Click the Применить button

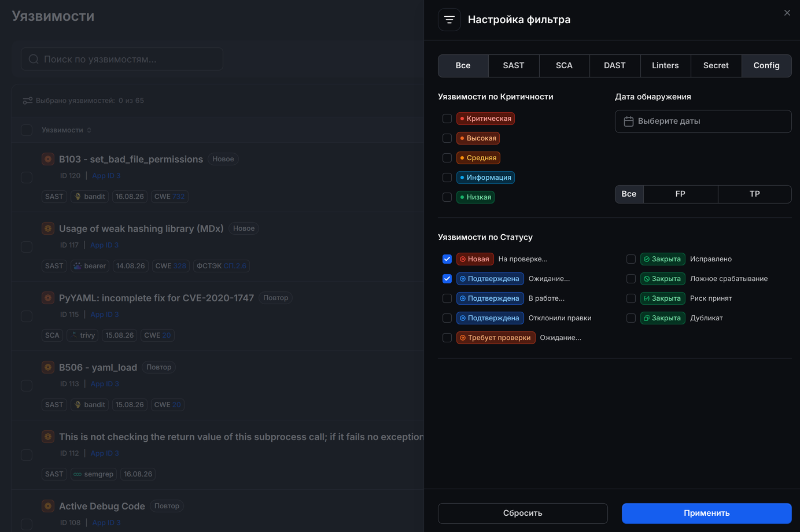[706, 513]
